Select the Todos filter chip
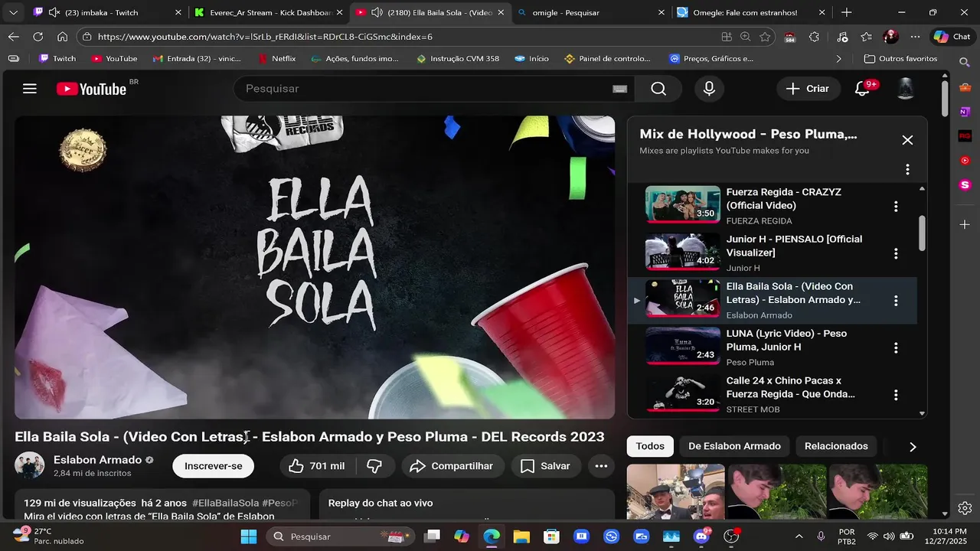The height and width of the screenshot is (551, 980). 650,446
